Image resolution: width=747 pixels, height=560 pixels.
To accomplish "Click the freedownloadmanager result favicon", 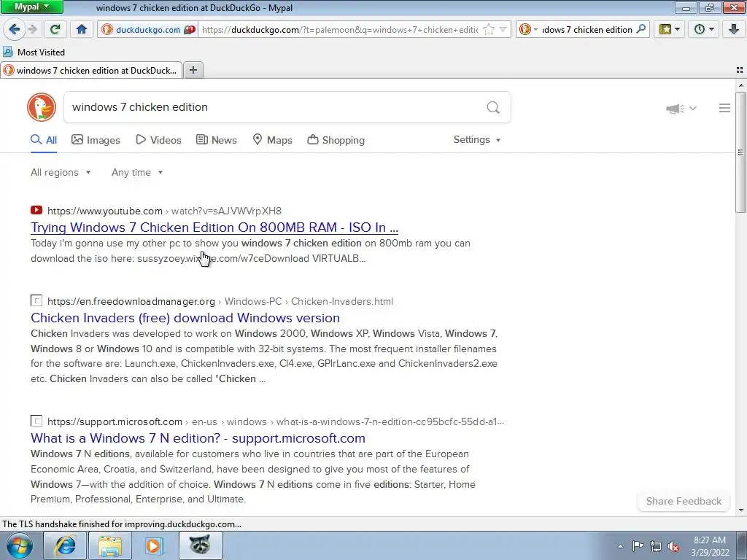I will coord(36,300).
